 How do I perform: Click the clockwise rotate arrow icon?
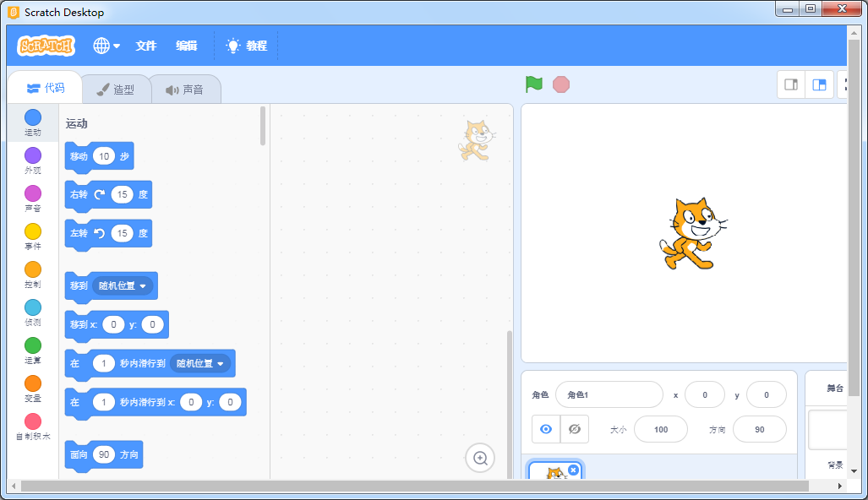coord(100,195)
